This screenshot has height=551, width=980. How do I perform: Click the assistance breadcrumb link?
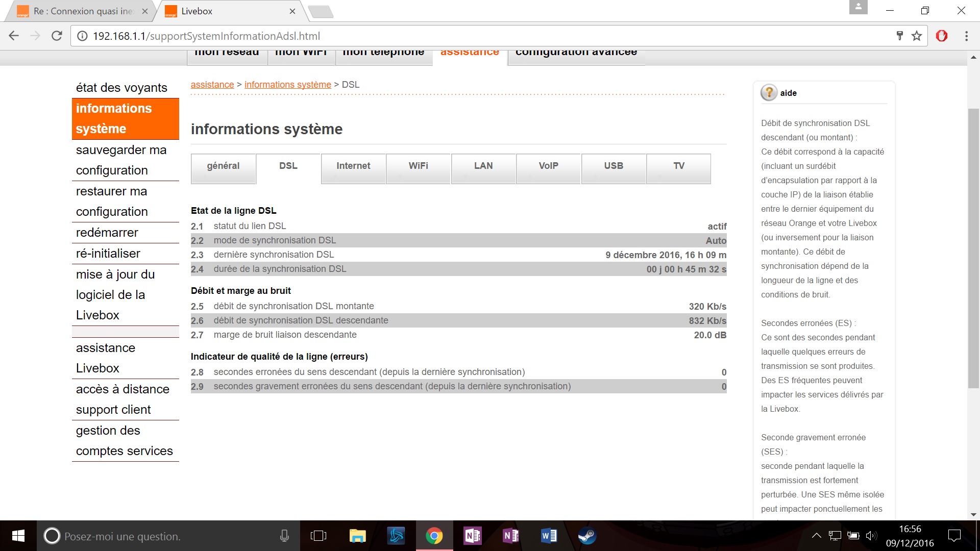212,85
